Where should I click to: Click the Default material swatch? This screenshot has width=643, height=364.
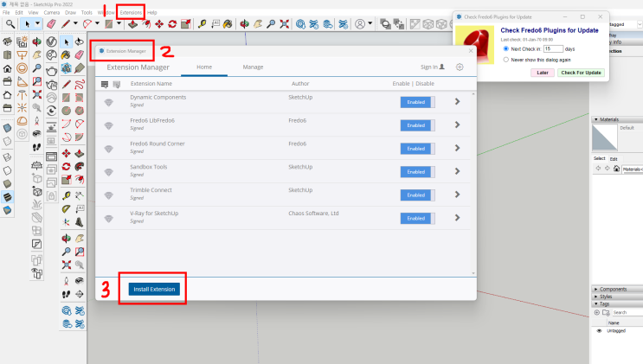[605, 137]
